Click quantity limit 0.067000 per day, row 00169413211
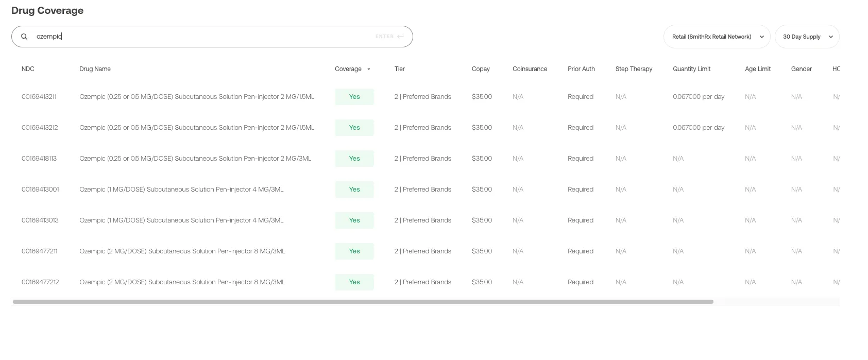This screenshot has width=868, height=360. [699, 97]
